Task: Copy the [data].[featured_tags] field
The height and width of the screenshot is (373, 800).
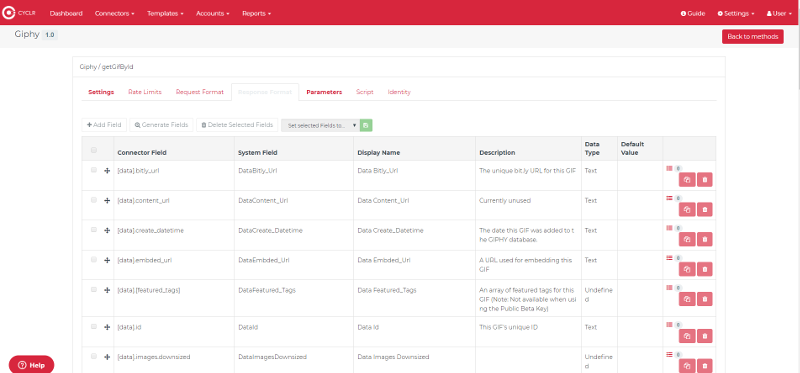Action: [687, 299]
